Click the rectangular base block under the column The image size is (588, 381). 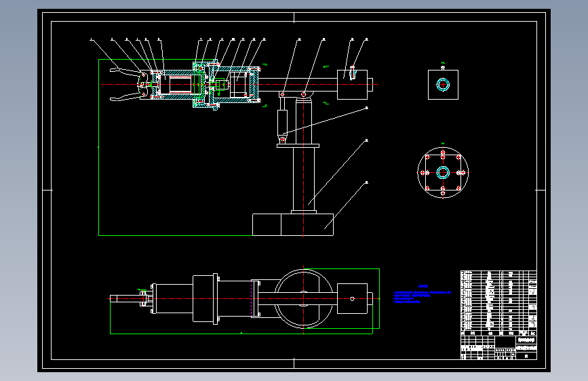coord(293,224)
